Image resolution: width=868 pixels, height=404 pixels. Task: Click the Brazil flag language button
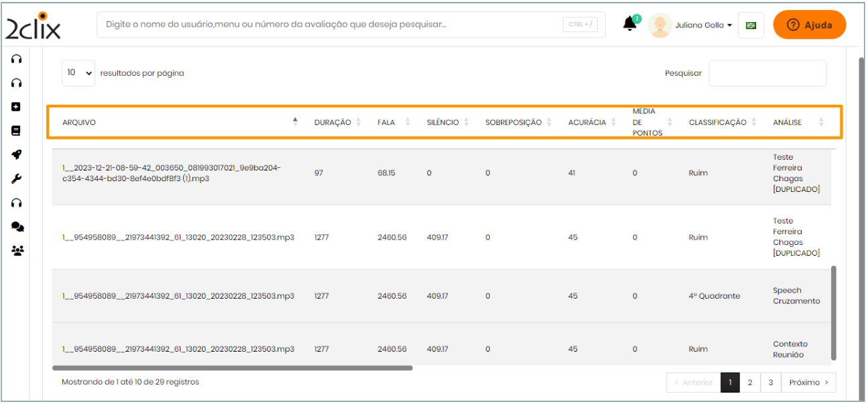coord(751,26)
